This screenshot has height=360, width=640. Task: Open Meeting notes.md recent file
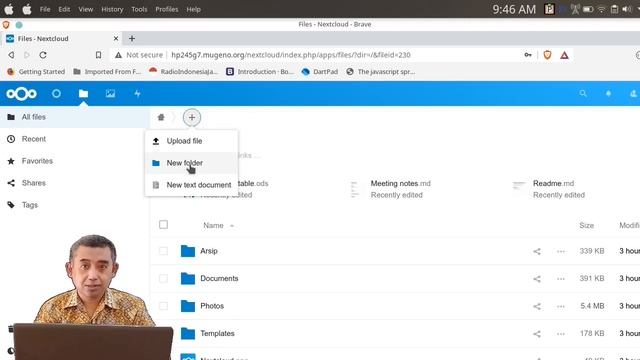point(400,184)
